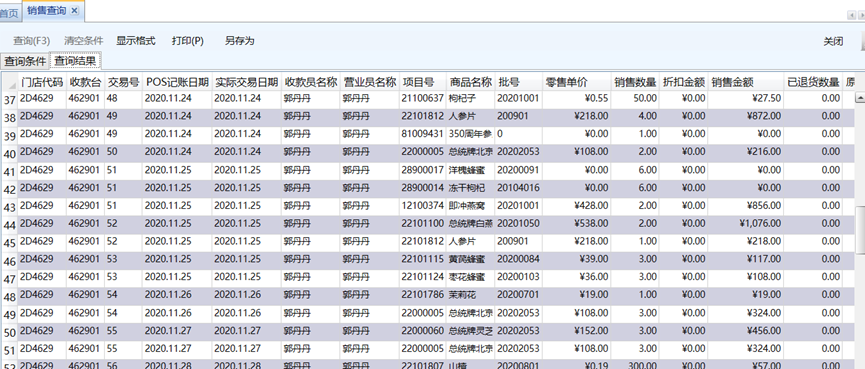
Task: Sort by 商品名称 column header
Action: [x=470, y=83]
